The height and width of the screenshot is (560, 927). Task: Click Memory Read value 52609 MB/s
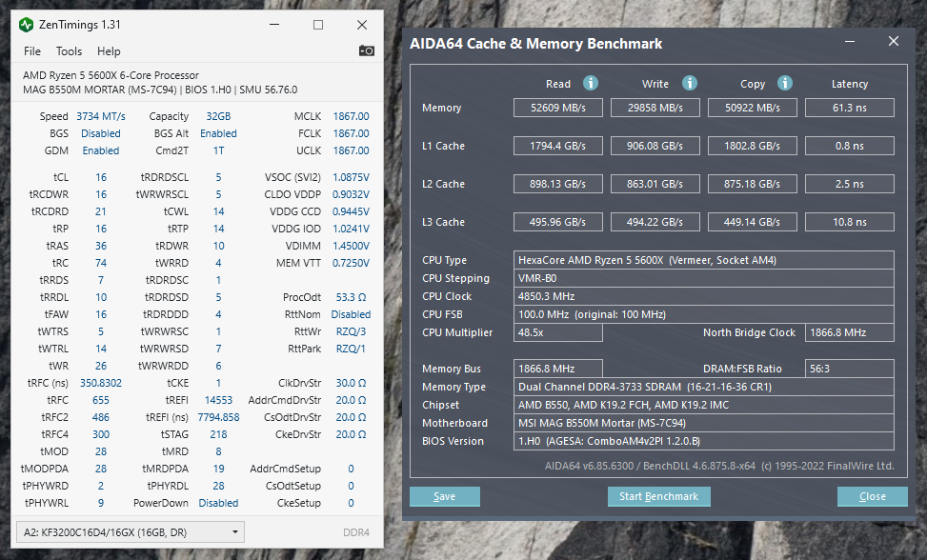[558, 108]
